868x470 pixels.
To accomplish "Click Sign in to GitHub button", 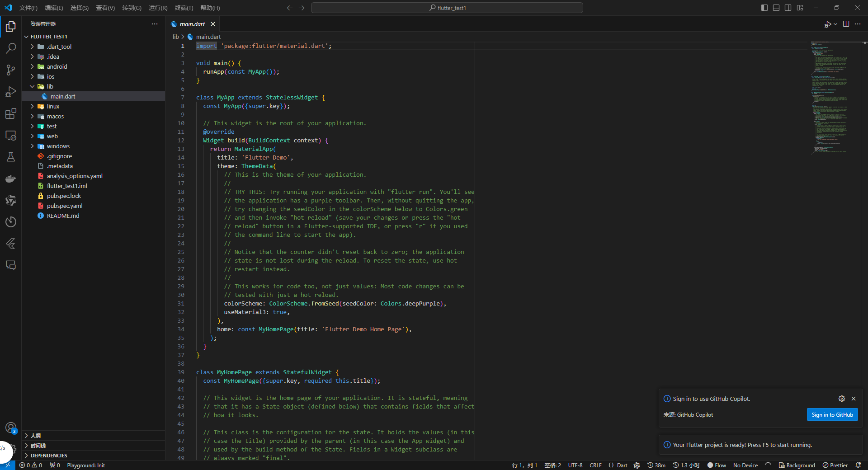I will tap(832, 414).
